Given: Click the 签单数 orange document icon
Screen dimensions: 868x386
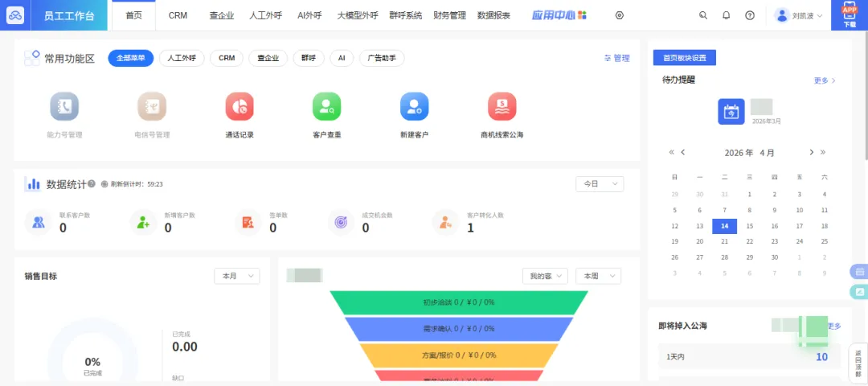Looking at the screenshot, I should point(248,223).
